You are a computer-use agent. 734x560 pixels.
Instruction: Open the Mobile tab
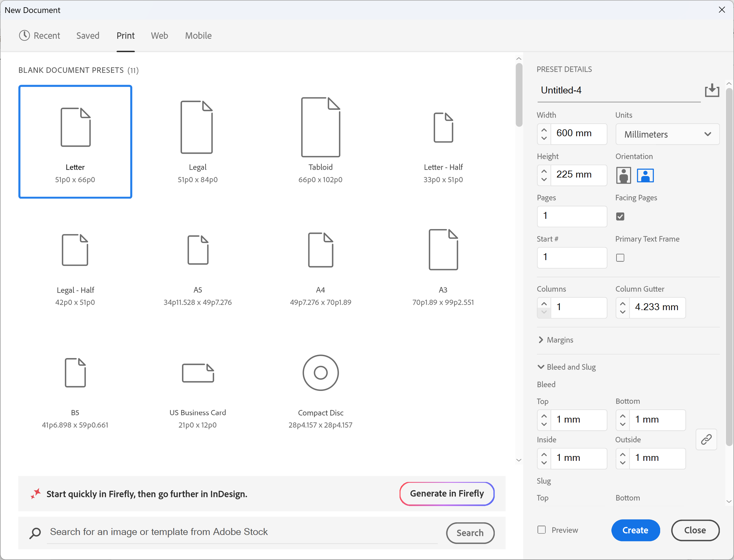click(198, 35)
